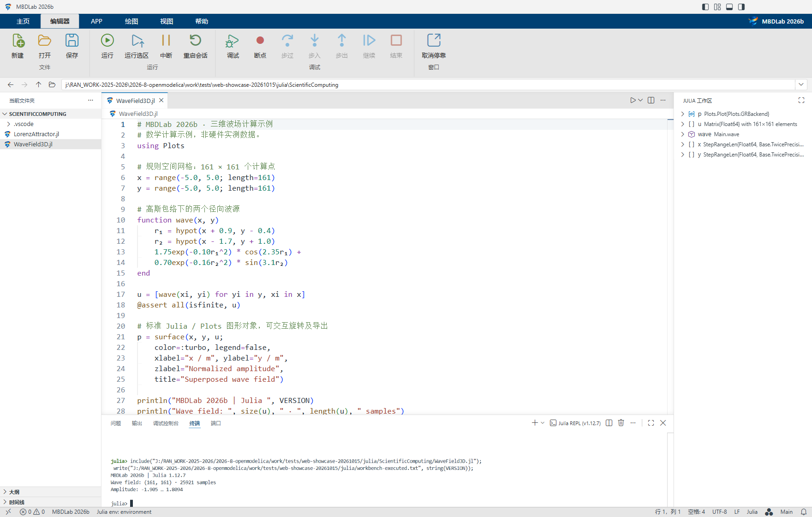Save the file using 保存 icon
Image resolution: width=812 pixels, height=517 pixels.
tap(72, 41)
